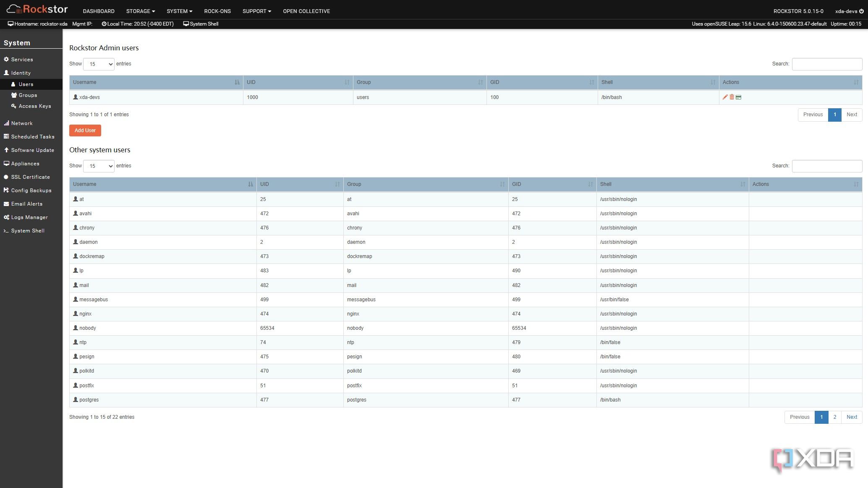Click the power icon next to xda-devs
Viewport: 868px width, 488px height.
pyautogui.click(x=861, y=11)
